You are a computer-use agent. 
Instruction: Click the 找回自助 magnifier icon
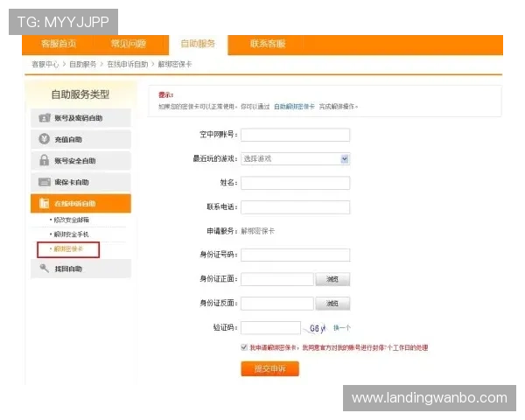(45, 268)
